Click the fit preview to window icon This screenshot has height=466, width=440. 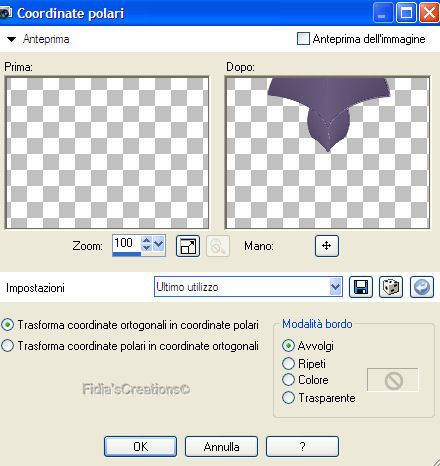188,246
